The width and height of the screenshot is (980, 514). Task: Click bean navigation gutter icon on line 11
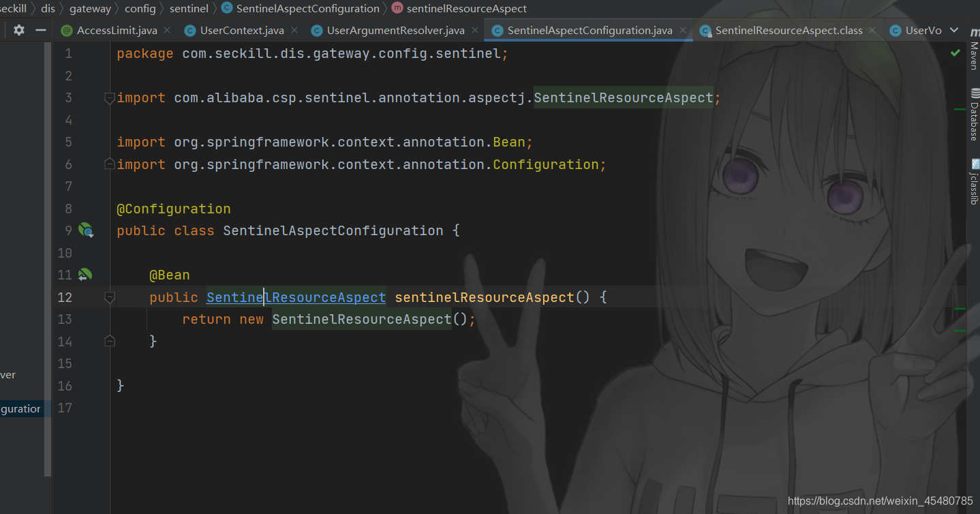pos(85,275)
